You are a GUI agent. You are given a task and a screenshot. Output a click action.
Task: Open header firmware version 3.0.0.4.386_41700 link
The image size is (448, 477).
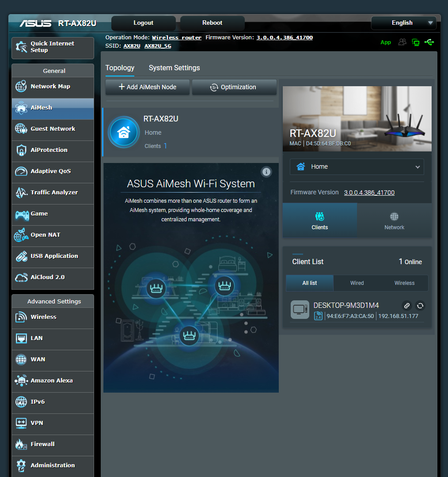pos(285,38)
